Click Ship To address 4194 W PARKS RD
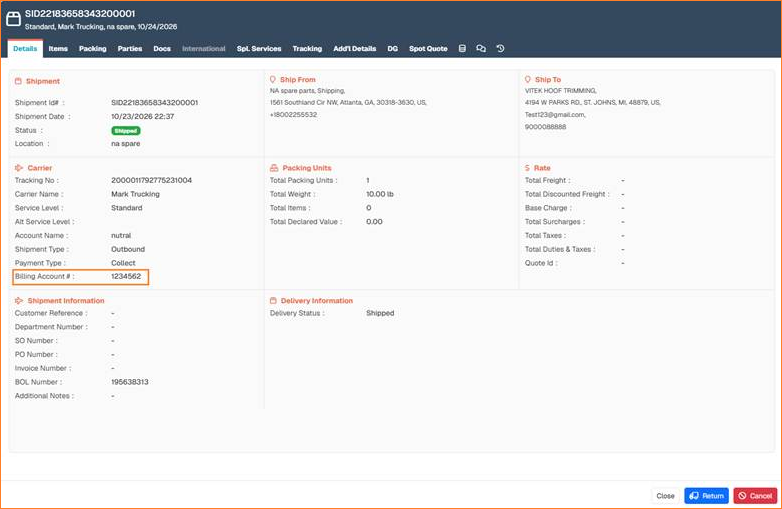Image resolution: width=782 pixels, height=509 pixels. 553,102
